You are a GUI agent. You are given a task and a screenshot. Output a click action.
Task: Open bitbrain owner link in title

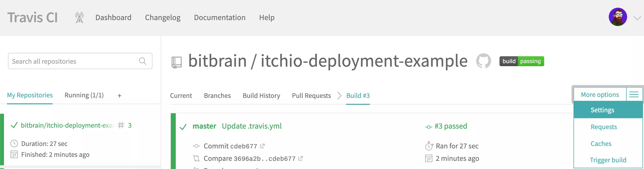(x=217, y=61)
